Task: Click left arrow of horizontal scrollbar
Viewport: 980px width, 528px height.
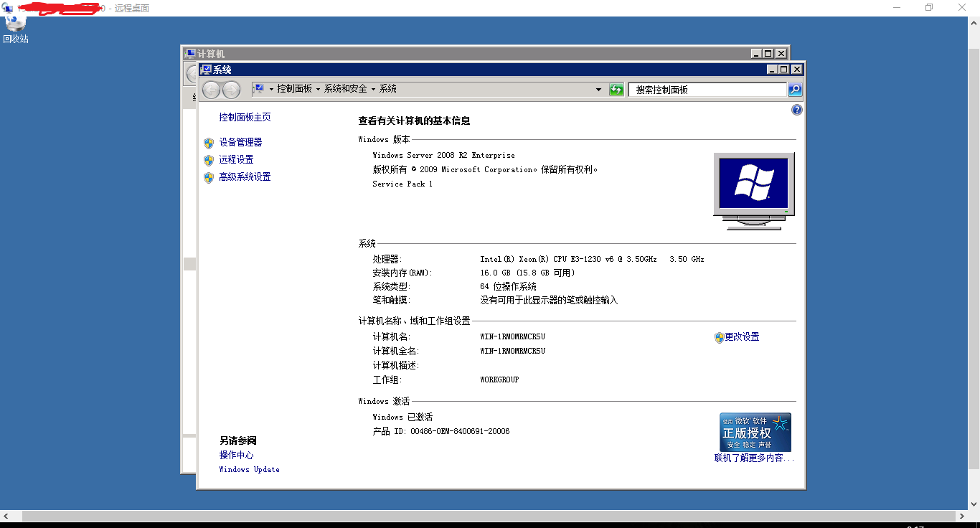Action: [x=6, y=517]
